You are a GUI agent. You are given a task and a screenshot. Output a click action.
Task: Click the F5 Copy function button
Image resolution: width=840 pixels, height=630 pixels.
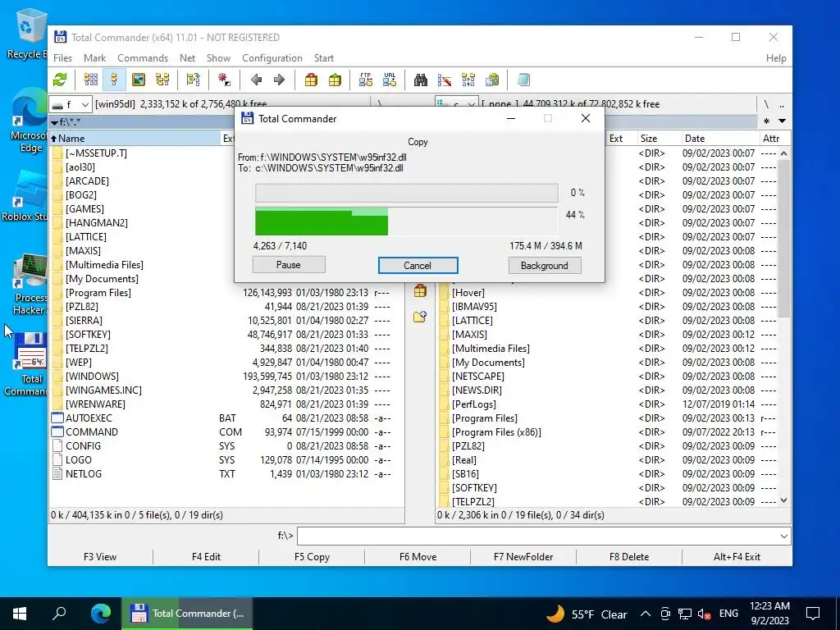[x=312, y=557]
